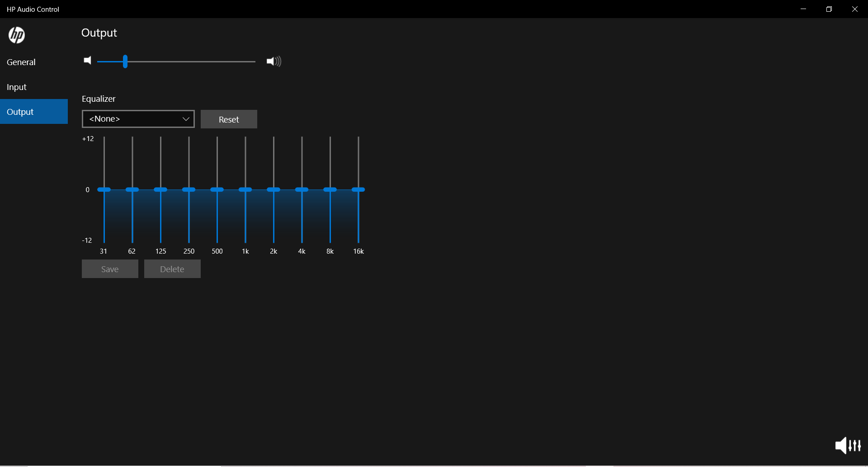
Task: Select the Output volume slider handle
Action: click(x=125, y=61)
